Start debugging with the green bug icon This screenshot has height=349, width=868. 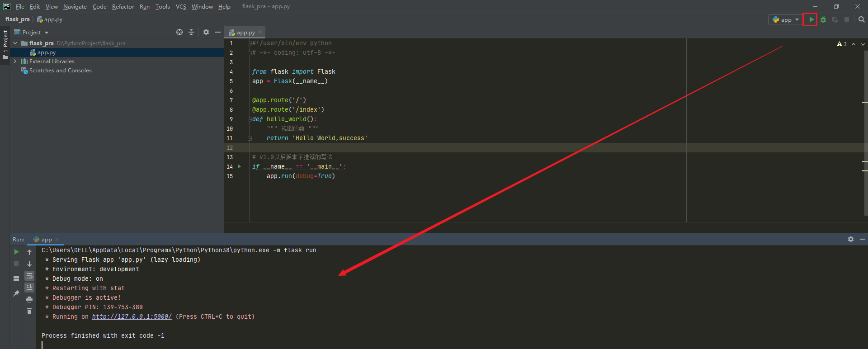pos(823,19)
